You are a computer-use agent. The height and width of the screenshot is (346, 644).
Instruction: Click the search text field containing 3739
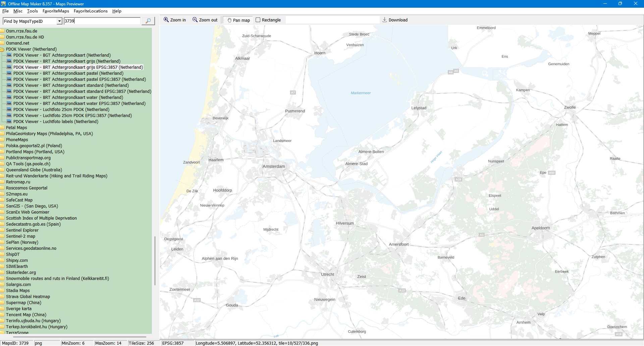(102, 21)
